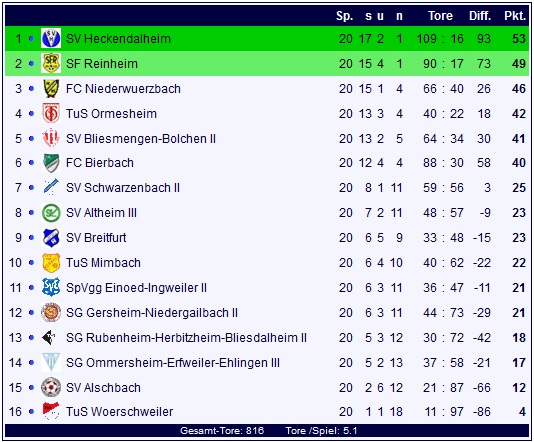
Task: Click the FC Niederwuerzbach crest logo
Action: 51,89
